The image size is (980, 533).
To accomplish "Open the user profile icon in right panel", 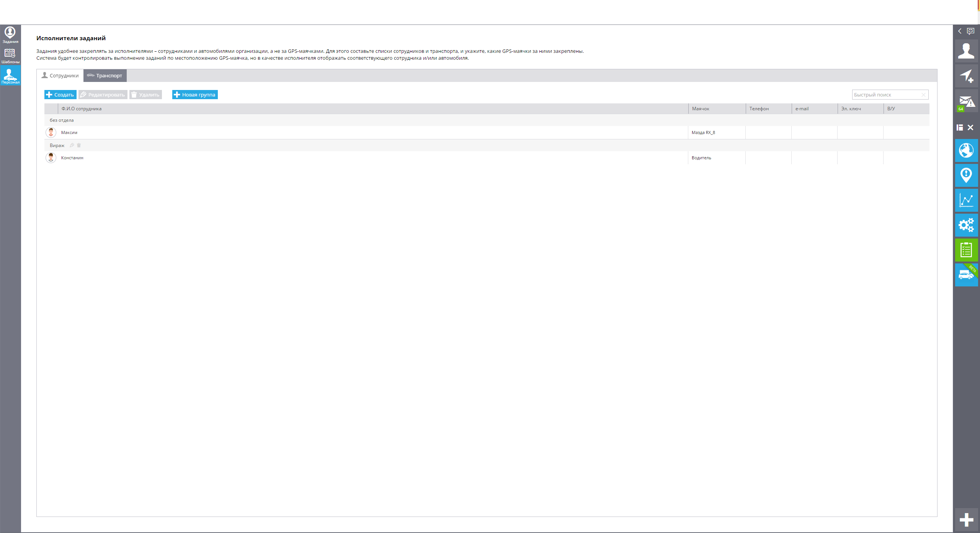I will (966, 51).
